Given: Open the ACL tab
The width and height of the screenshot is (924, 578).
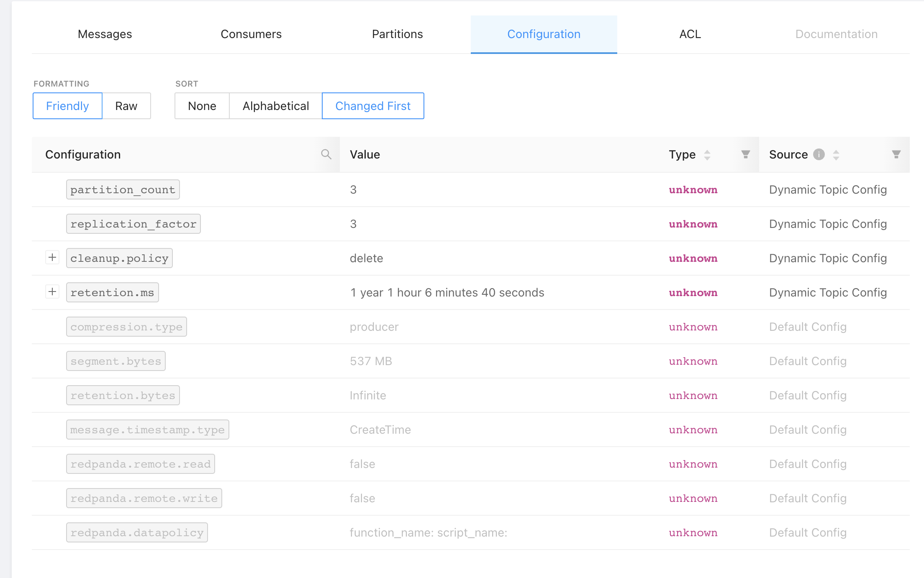Looking at the screenshot, I should pyautogui.click(x=690, y=34).
